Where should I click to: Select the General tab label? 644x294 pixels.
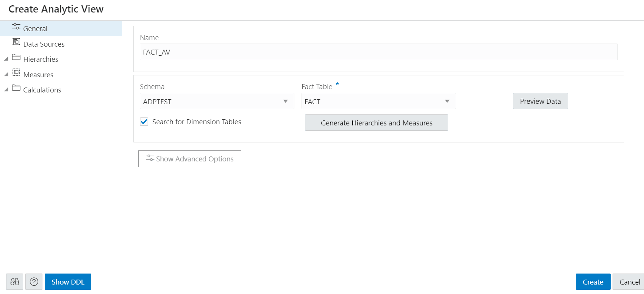click(35, 29)
